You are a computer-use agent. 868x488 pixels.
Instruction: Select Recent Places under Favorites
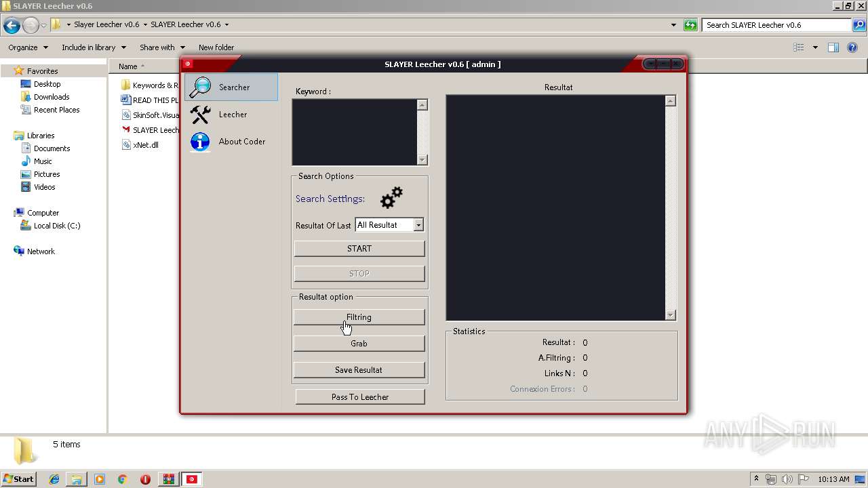coord(50,110)
